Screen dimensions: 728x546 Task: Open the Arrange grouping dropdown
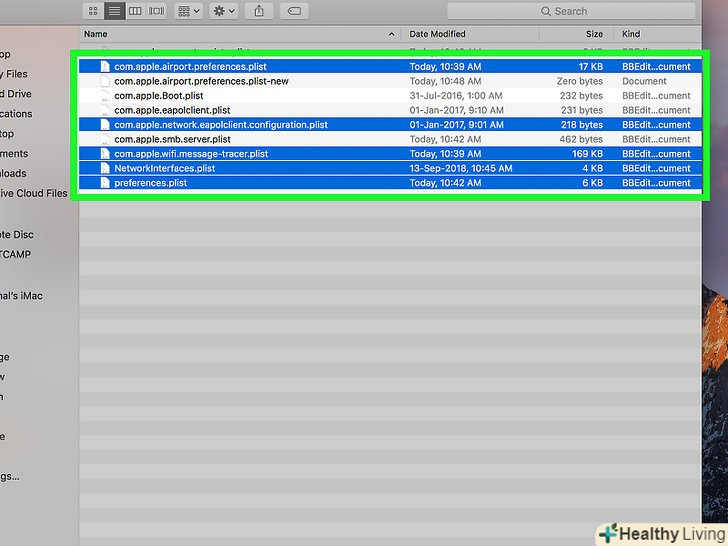pos(188,11)
